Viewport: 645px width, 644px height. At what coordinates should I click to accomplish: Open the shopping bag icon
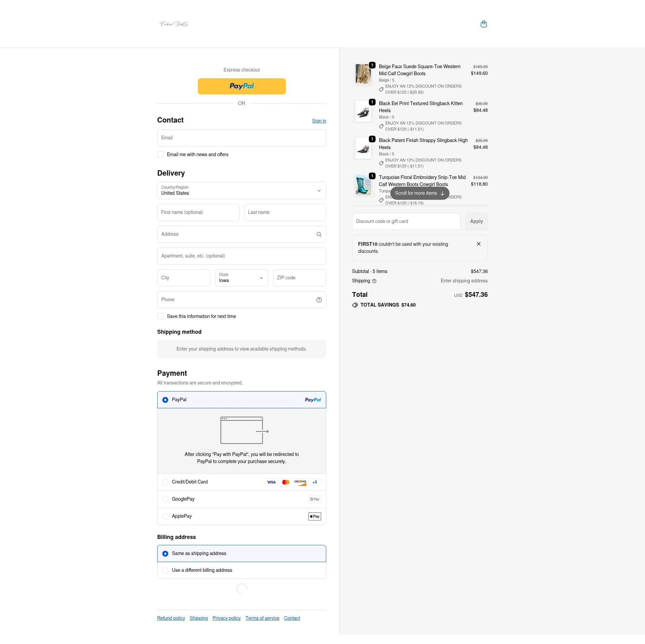pyautogui.click(x=484, y=24)
